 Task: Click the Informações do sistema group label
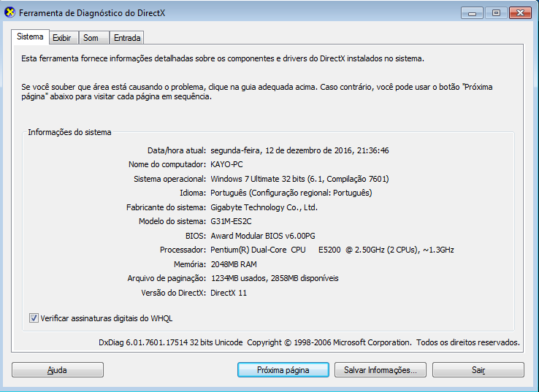click(x=69, y=132)
